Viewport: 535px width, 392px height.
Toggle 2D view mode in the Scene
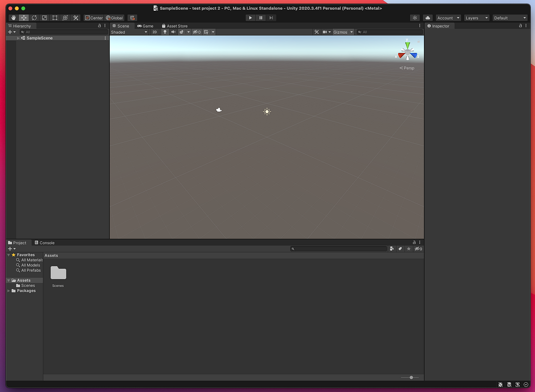[155, 32]
